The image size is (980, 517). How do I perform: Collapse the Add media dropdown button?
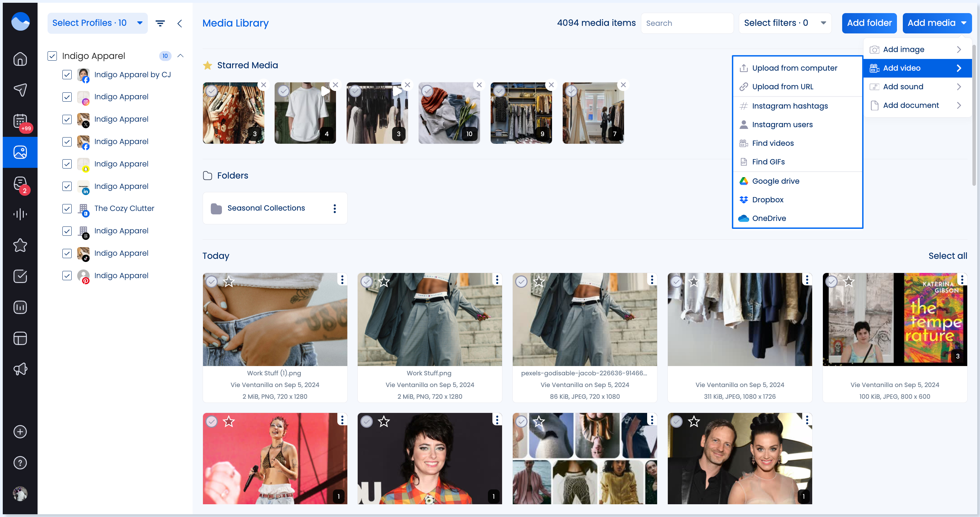937,23
